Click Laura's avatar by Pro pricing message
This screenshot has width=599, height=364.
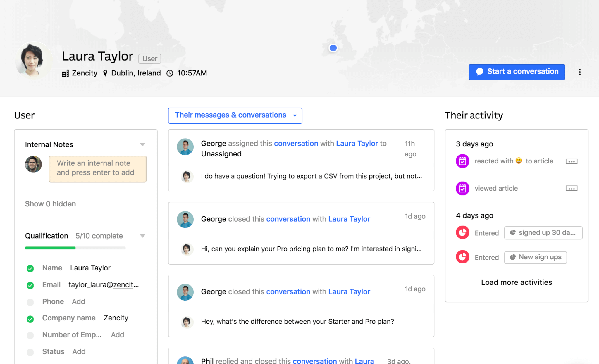(x=186, y=249)
